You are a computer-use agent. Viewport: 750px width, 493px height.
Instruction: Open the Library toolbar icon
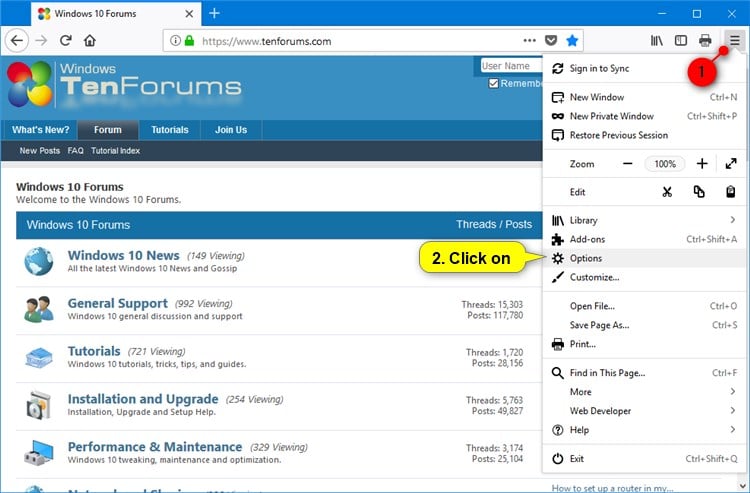[657, 41]
